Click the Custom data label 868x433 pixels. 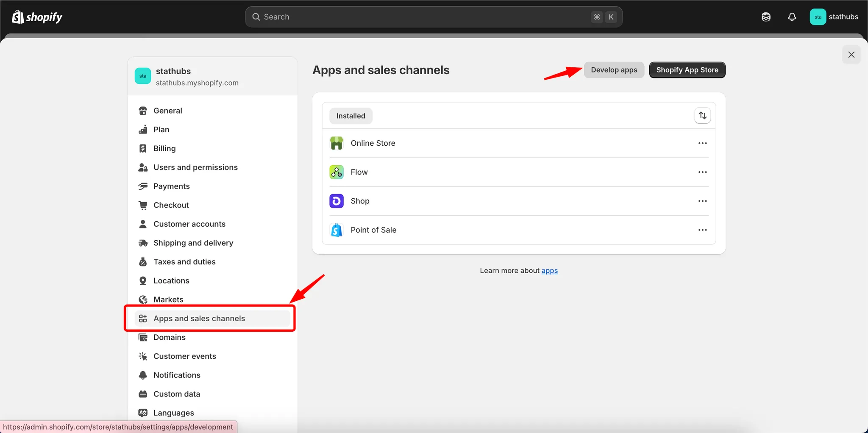[177, 394]
